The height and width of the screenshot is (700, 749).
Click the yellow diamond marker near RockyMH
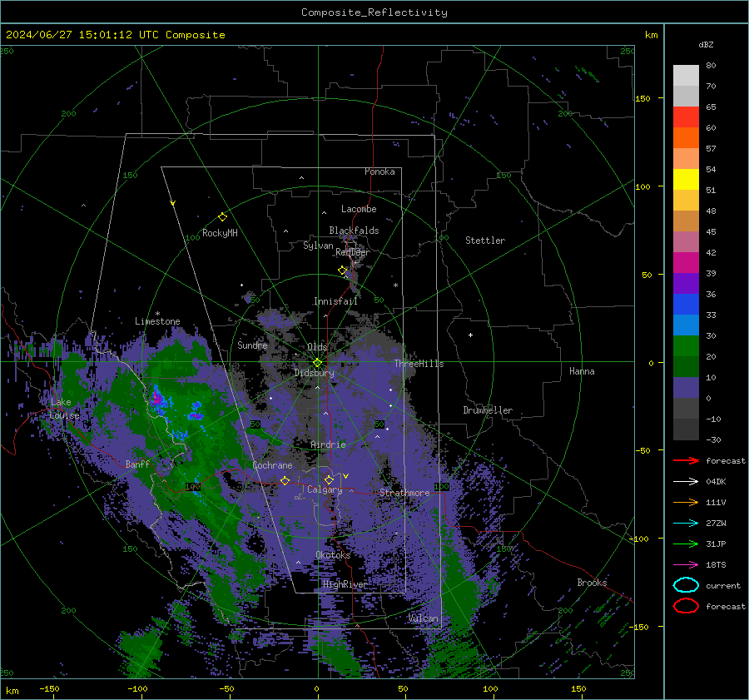tap(222, 217)
